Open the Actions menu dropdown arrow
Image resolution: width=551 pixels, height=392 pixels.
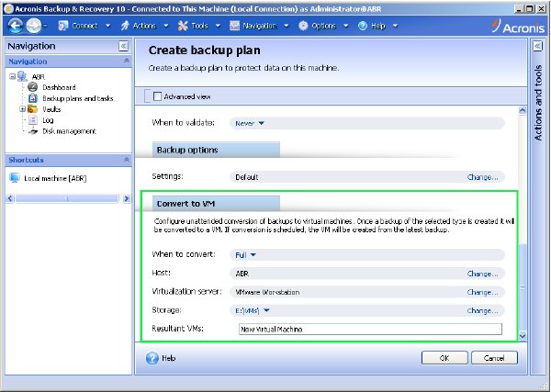pyautogui.click(x=166, y=26)
